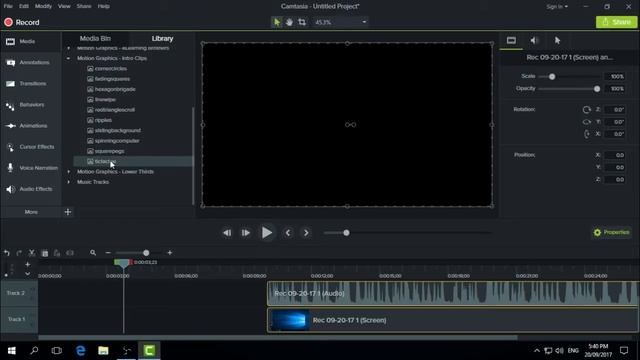This screenshot has width=640, height=360.
Task: Click the Opacity slider handle
Action: coord(597,89)
